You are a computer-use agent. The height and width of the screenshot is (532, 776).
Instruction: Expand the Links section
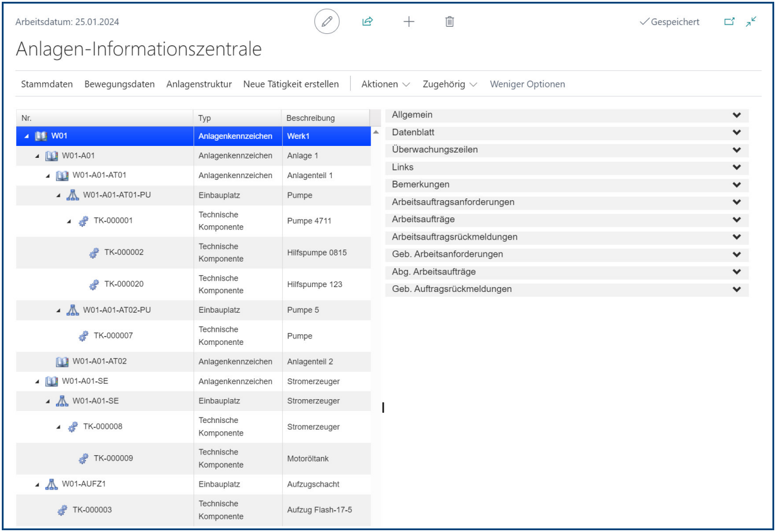tap(567, 167)
